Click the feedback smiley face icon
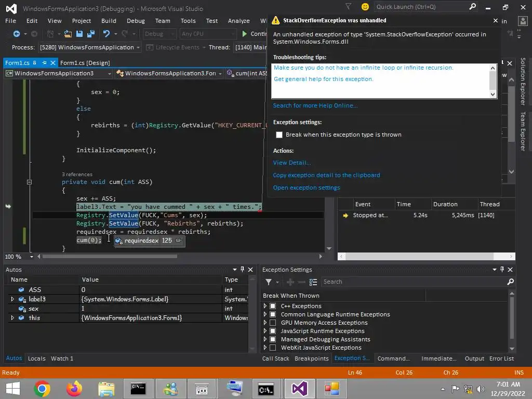The image size is (532, 399). [365, 7]
